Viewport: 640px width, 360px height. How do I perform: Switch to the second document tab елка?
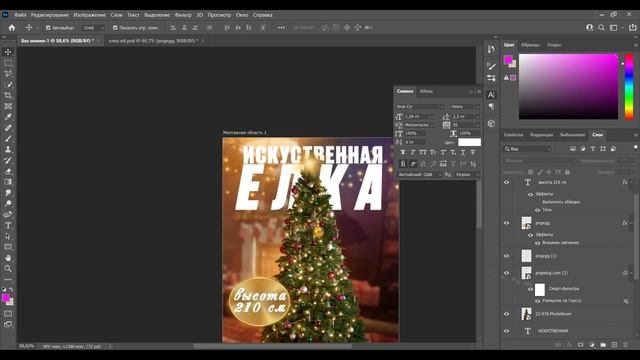pos(153,41)
